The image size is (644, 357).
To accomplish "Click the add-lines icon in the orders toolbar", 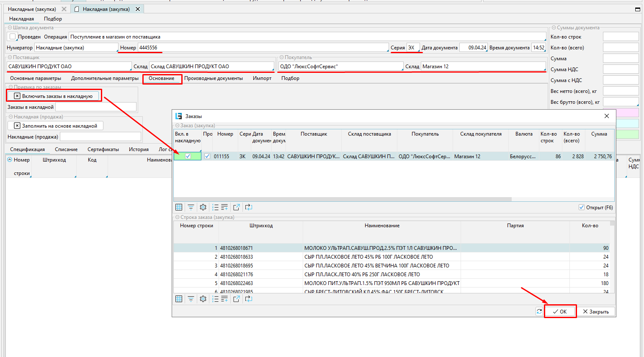I will 225,207.
